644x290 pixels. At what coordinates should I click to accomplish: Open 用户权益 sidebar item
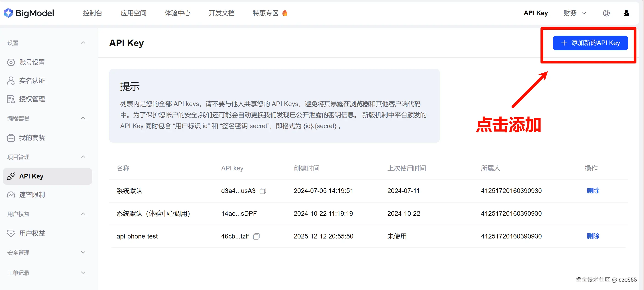(32, 233)
